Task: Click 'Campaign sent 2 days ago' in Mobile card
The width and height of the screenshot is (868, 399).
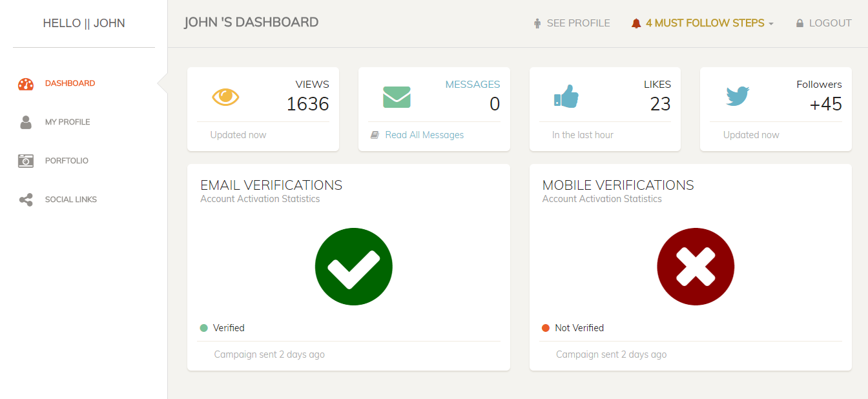Action: (611, 354)
